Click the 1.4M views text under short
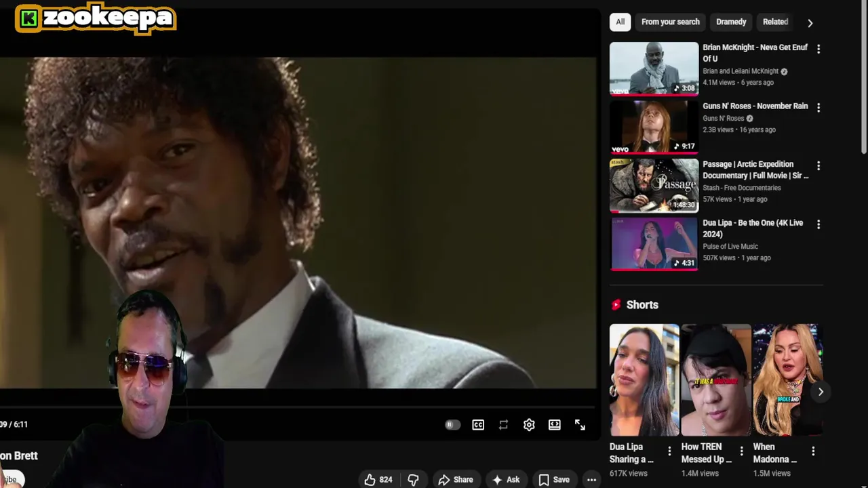 point(700,473)
